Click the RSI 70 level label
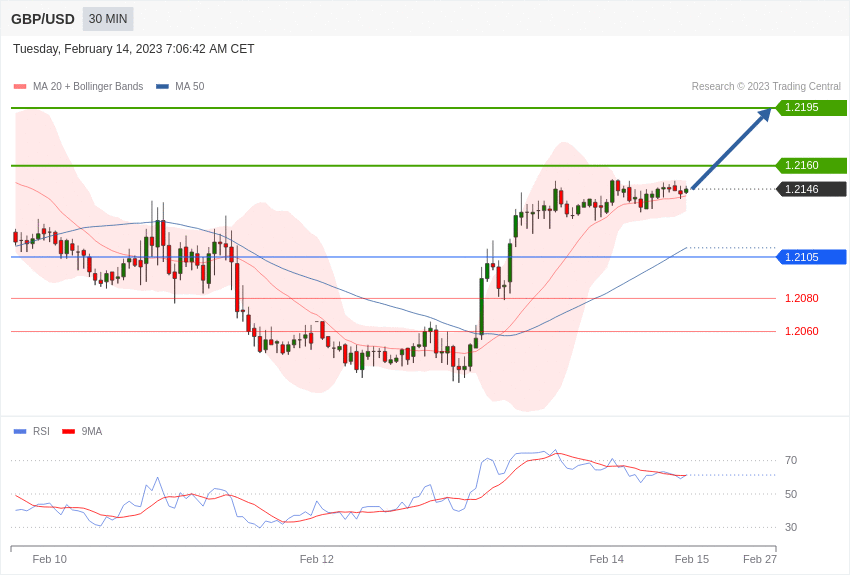Screen dimensions: 850x576 click(x=791, y=461)
